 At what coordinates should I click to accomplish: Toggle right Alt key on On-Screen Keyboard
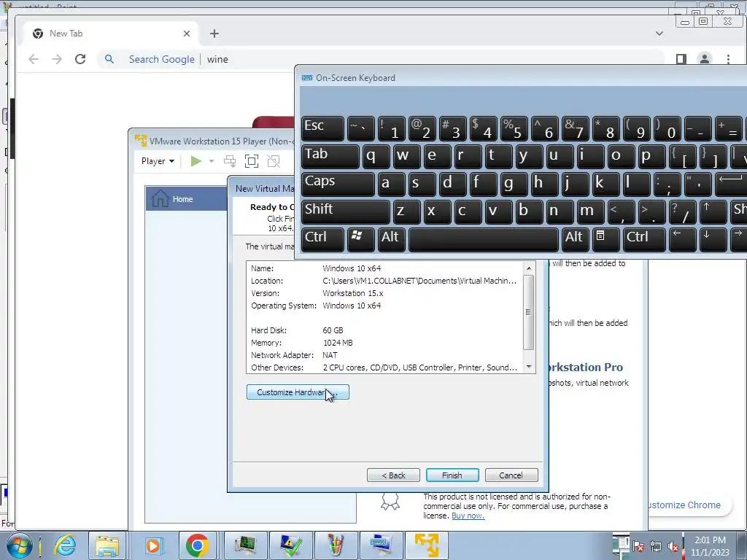tap(576, 239)
